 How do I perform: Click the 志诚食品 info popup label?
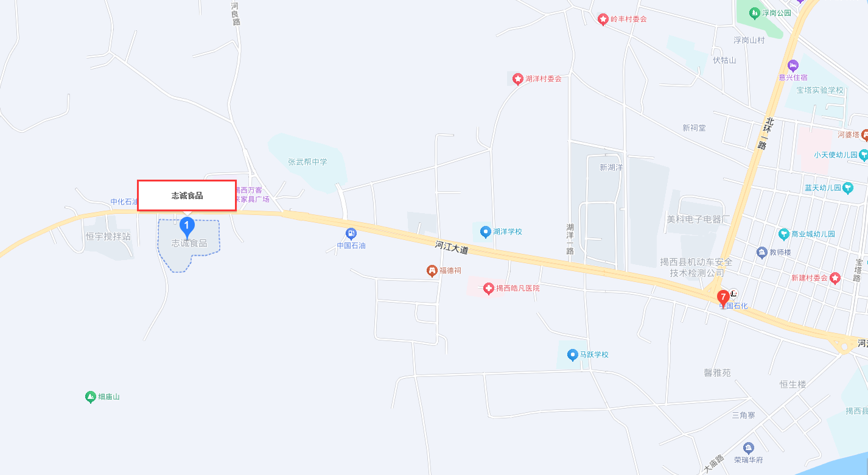pos(187,195)
